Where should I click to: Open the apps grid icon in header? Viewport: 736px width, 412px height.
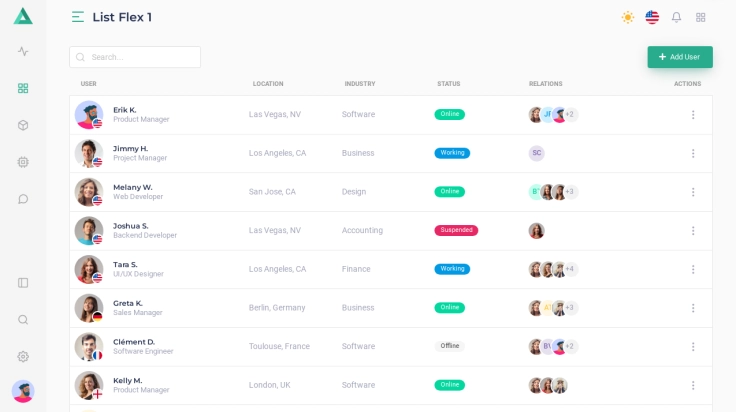tap(701, 17)
